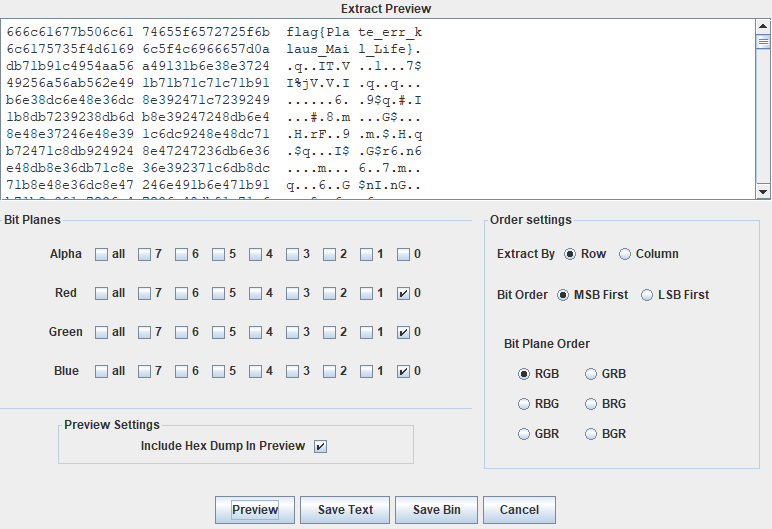Select Extract By Column option

click(x=625, y=254)
